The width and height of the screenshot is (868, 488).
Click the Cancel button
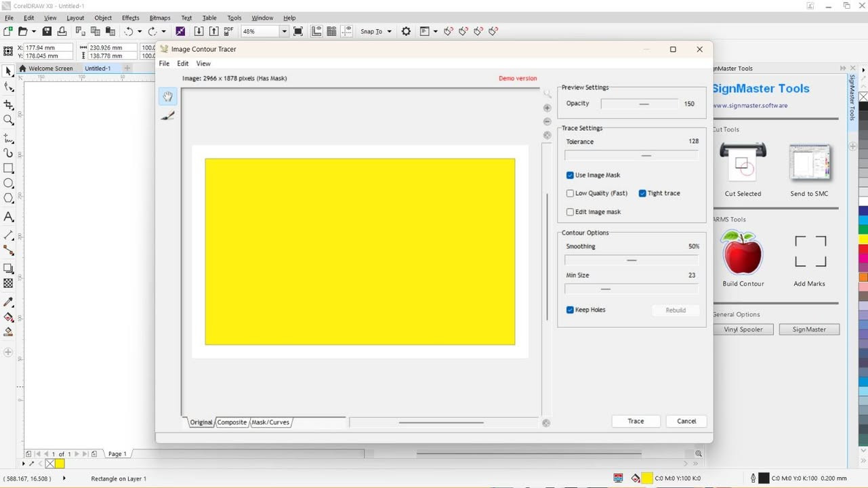(x=686, y=421)
